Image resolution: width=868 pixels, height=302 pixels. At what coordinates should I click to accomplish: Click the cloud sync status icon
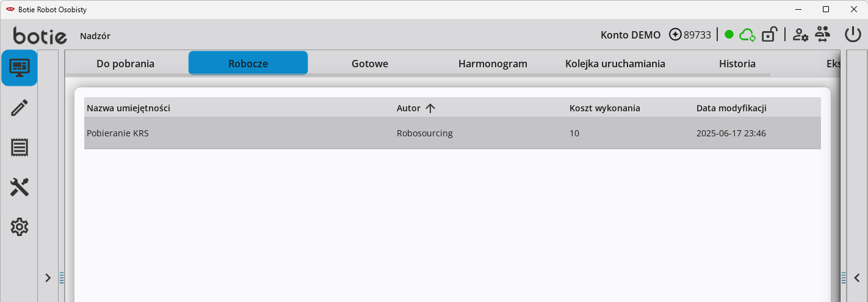pyautogui.click(x=748, y=35)
